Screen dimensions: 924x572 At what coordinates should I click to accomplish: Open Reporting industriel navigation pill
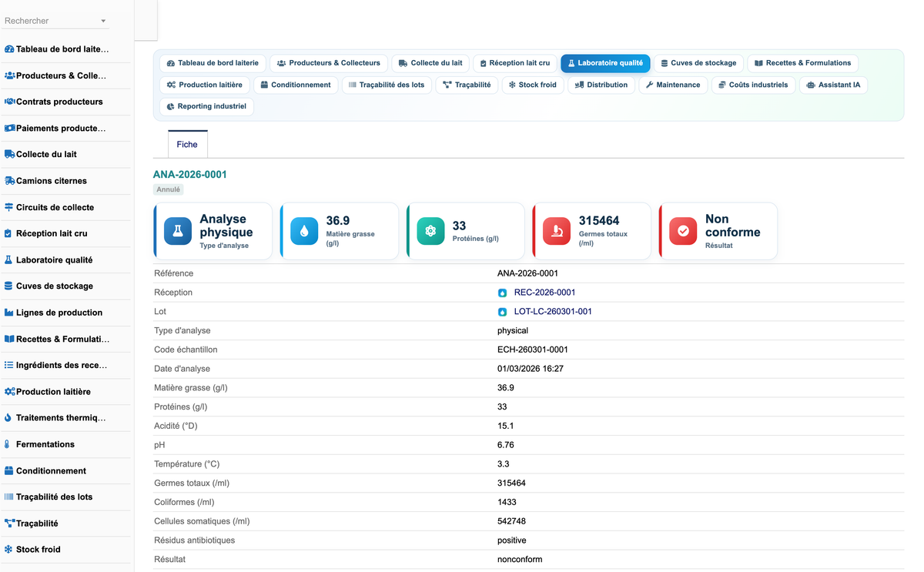point(206,106)
